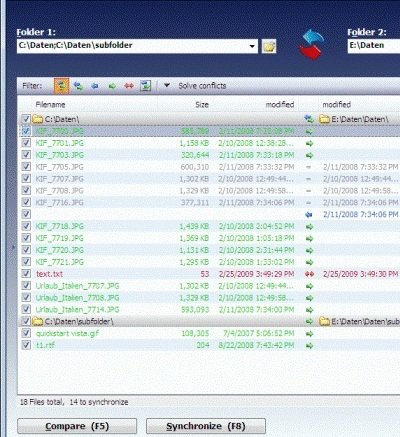Click the sync direction icon of C:\Daten\ row
This screenshot has height=437, width=400.
click(x=309, y=119)
